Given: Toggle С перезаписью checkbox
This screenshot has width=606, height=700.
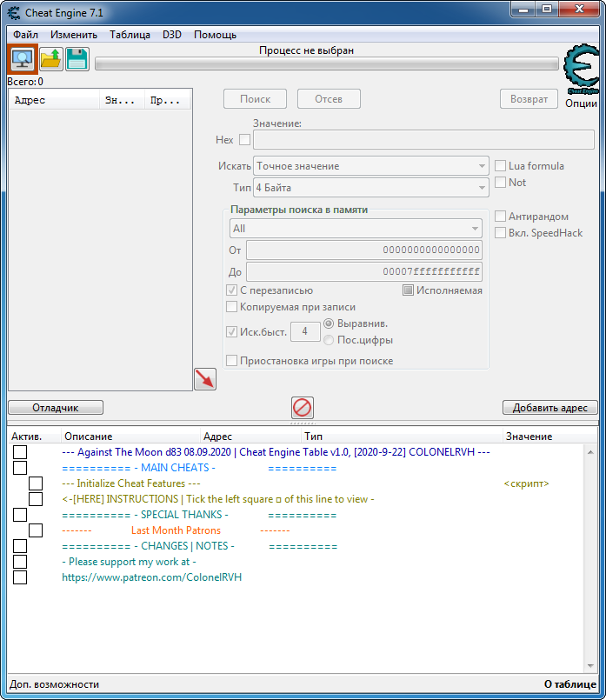Looking at the screenshot, I should 231,290.
